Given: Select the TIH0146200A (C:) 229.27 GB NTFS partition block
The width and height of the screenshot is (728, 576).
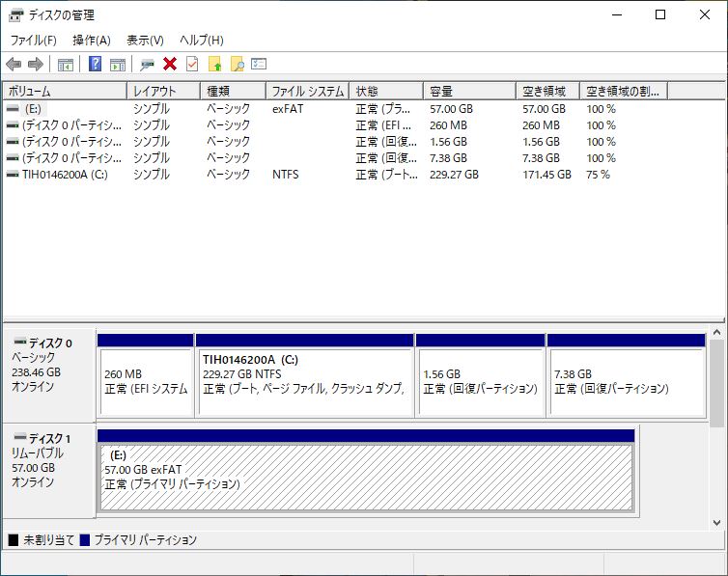Looking at the screenshot, I should click(304, 375).
